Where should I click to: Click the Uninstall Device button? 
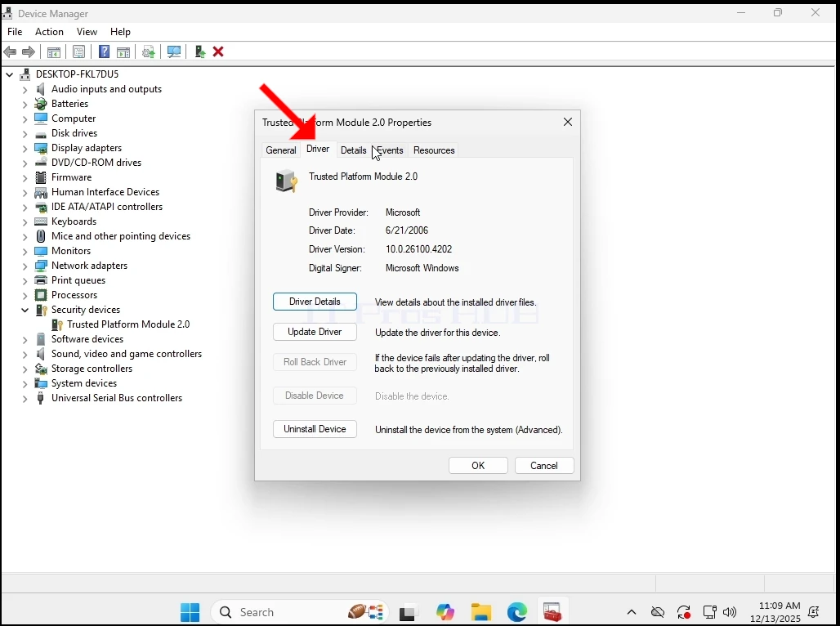[315, 429]
